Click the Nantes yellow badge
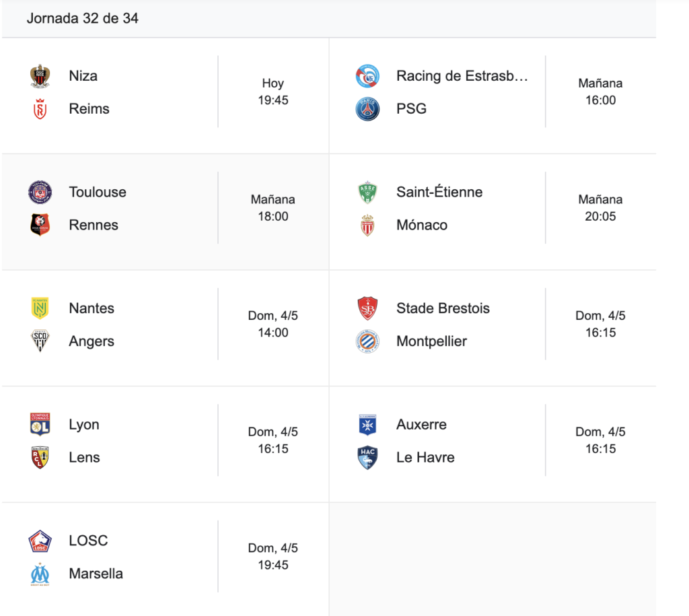 40,308
